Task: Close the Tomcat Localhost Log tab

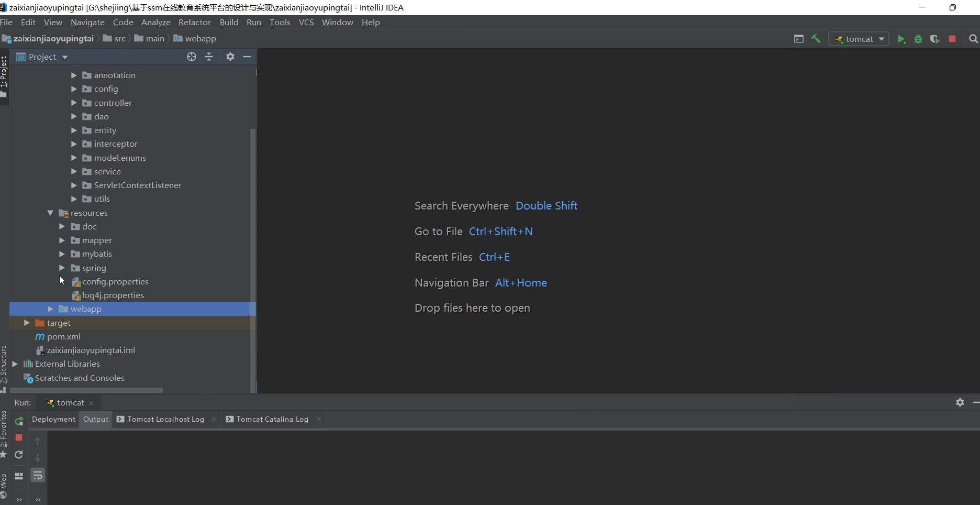Action: pos(214,419)
